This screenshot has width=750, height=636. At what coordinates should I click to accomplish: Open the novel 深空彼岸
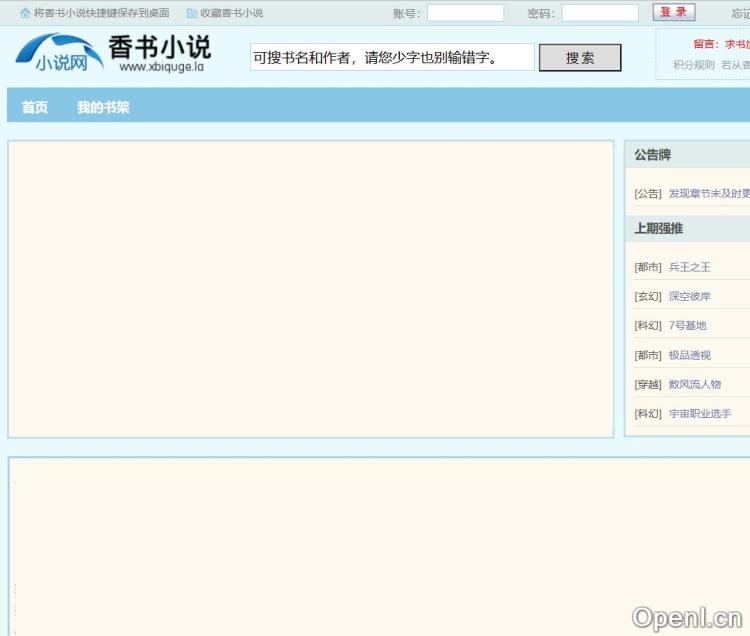689,296
